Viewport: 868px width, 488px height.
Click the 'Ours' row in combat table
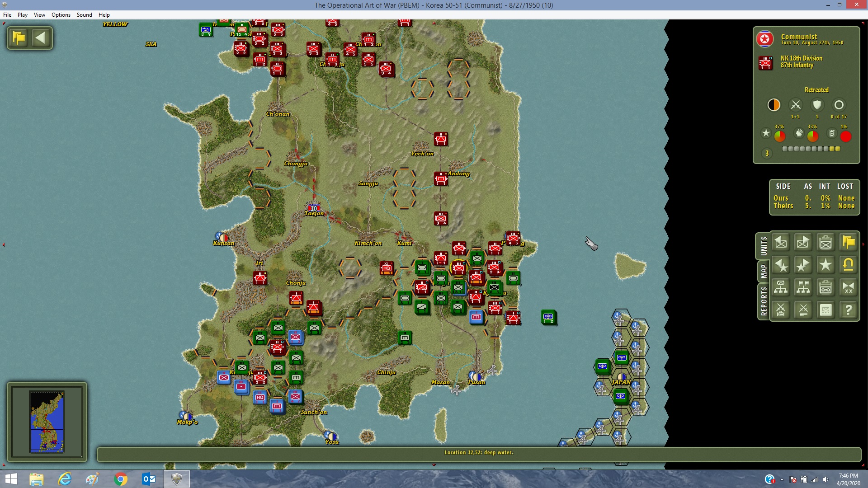[814, 198]
